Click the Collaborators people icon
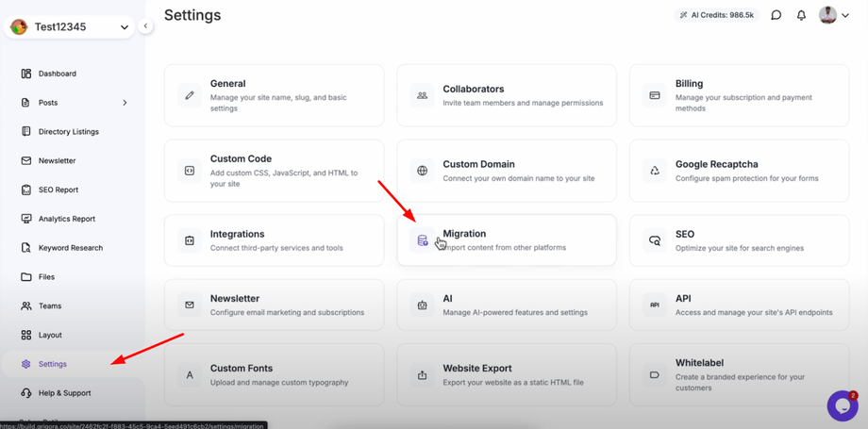Screen dimensions: 868x429 point(423,95)
